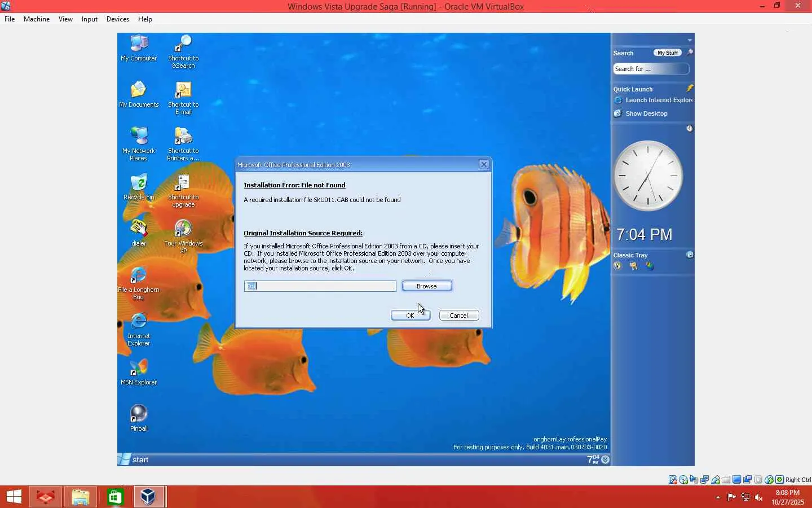This screenshot has height=508, width=812.
Task: Click the third Classic Tray icon
Action: click(650, 266)
